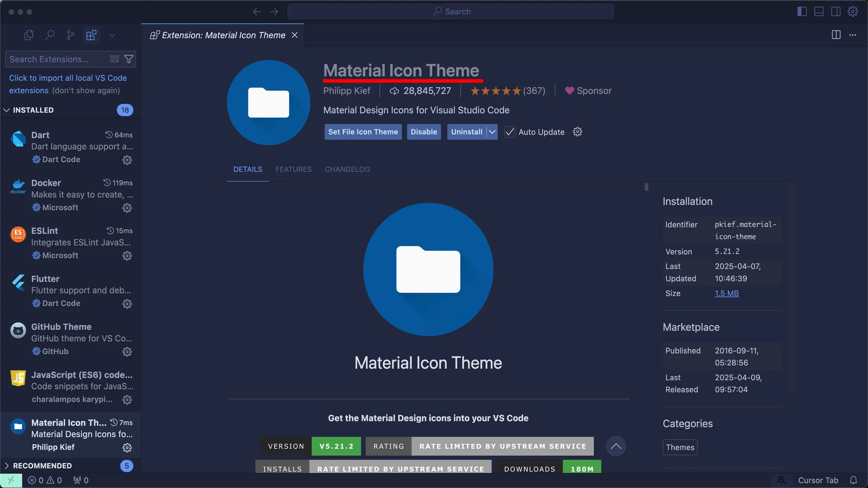The height and width of the screenshot is (488, 868).
Task: Open Docker extension's manage gear
Action: coord(127,208)
